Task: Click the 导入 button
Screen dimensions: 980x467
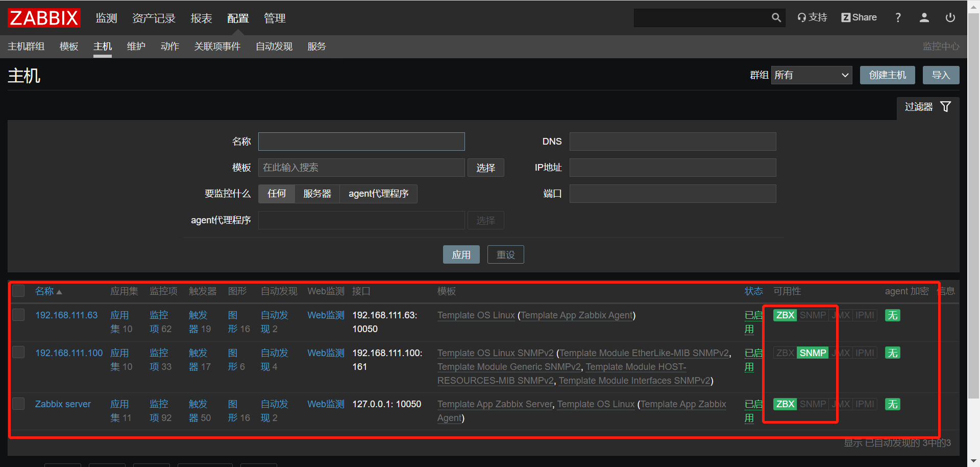Action: pos(941,75)
